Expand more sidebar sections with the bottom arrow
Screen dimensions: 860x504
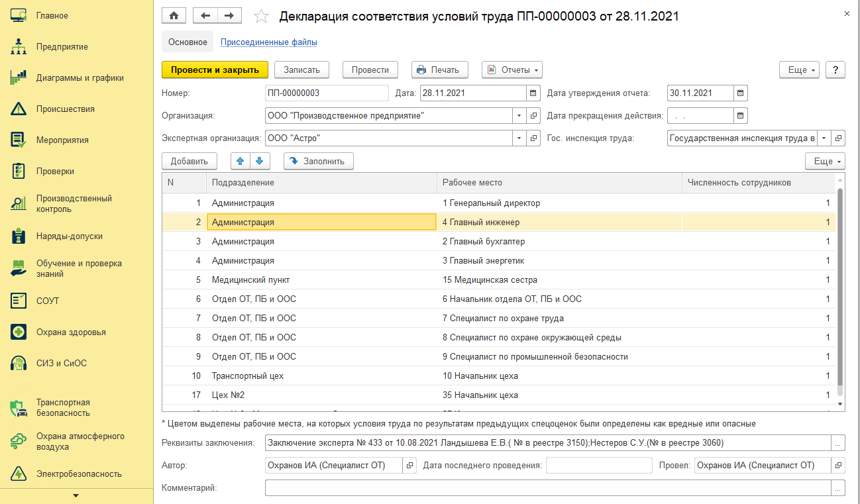pos(76,495)
